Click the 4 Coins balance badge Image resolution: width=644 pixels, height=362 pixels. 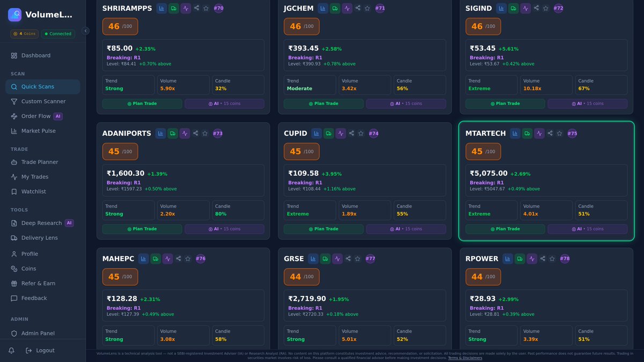tap(24, 33)
